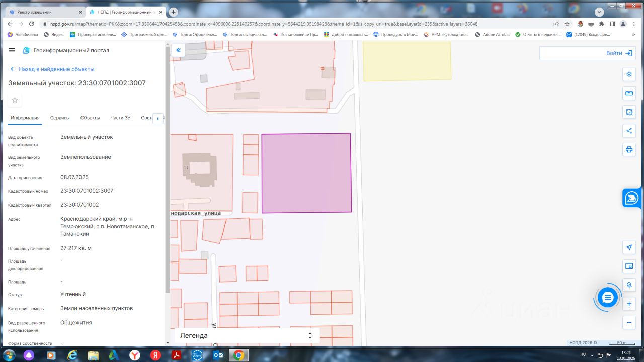
Task: Open Adobe Acrobat from the taskbar
Action: pyautogui.click(x=177, y=355)
